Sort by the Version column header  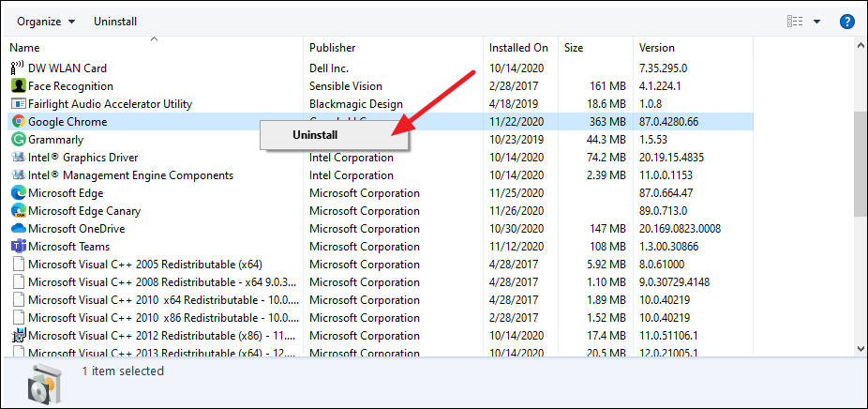693,48
